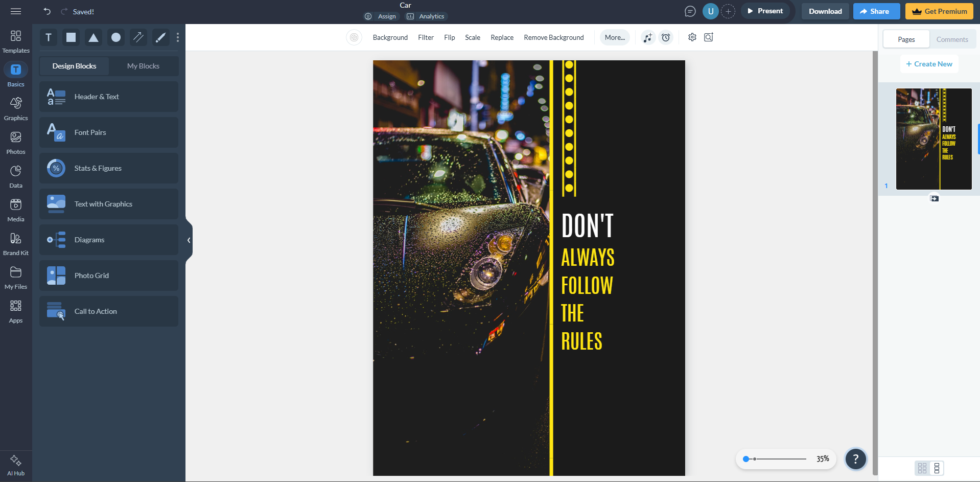This screenshot has height=482, width=980.
Task: Switch pages panel to grid view
Action: coord(921,468)
